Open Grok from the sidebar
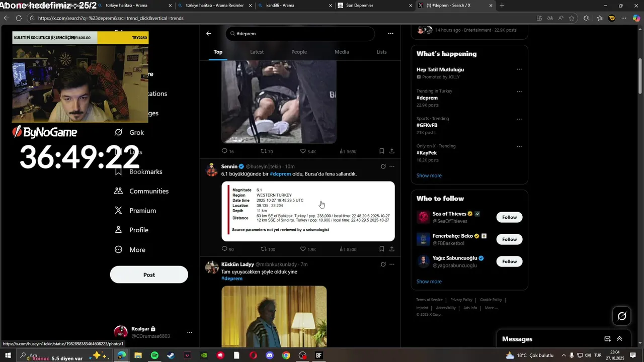 click(130, 133)
